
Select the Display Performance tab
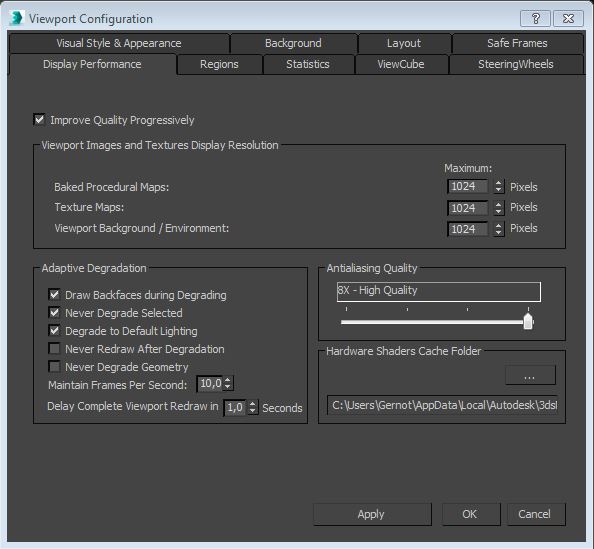92,64
